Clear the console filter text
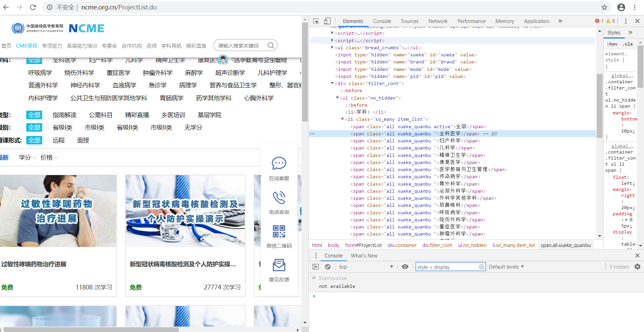The image size is (644, 332). tap(481, 267)
